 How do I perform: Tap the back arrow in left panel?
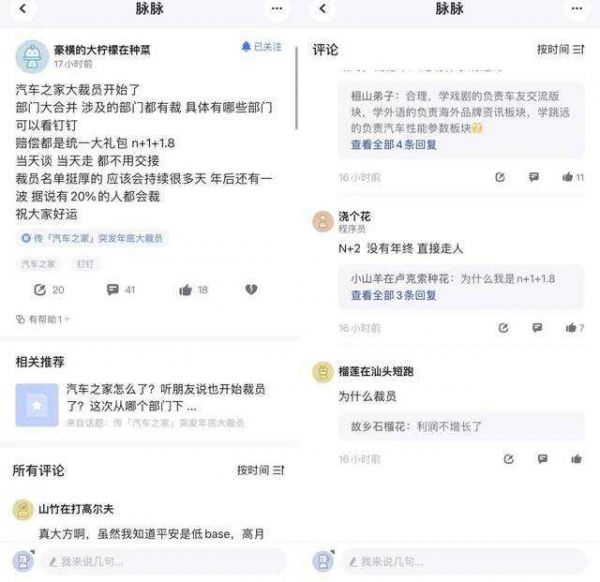22,9
